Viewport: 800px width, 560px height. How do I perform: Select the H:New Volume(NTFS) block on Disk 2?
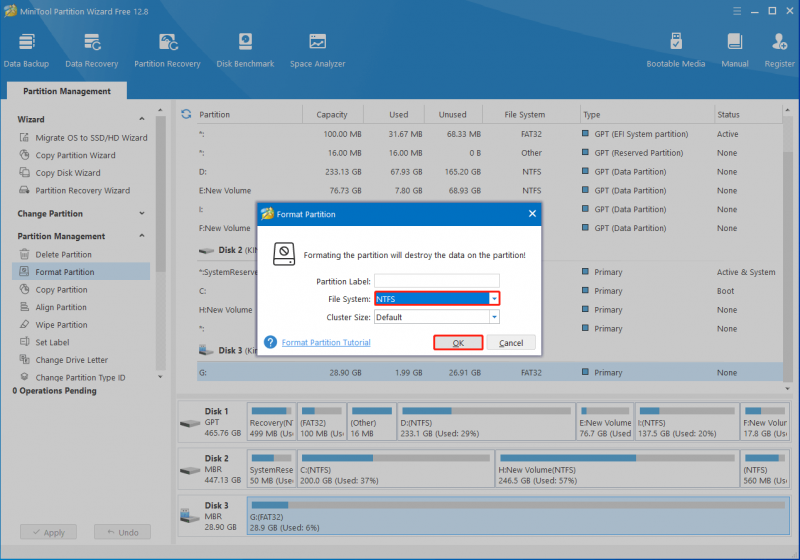click(x=617, y=469)
